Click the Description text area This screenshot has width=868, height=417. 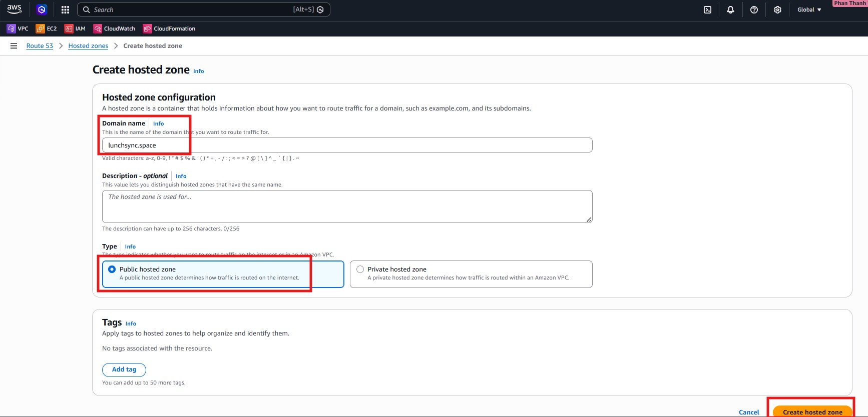[347, 206]
